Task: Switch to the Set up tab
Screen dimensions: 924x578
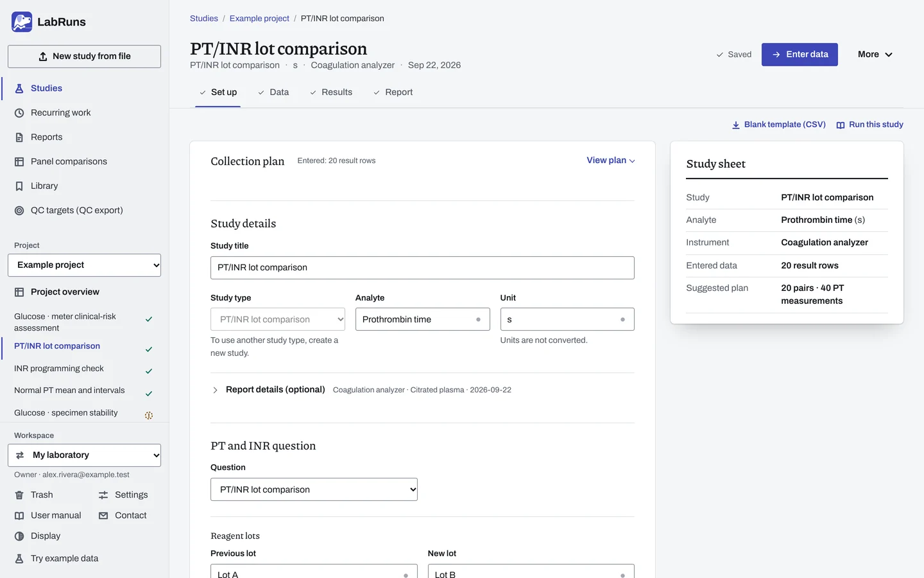Action: pyautogui.click(x=218, y=92)
